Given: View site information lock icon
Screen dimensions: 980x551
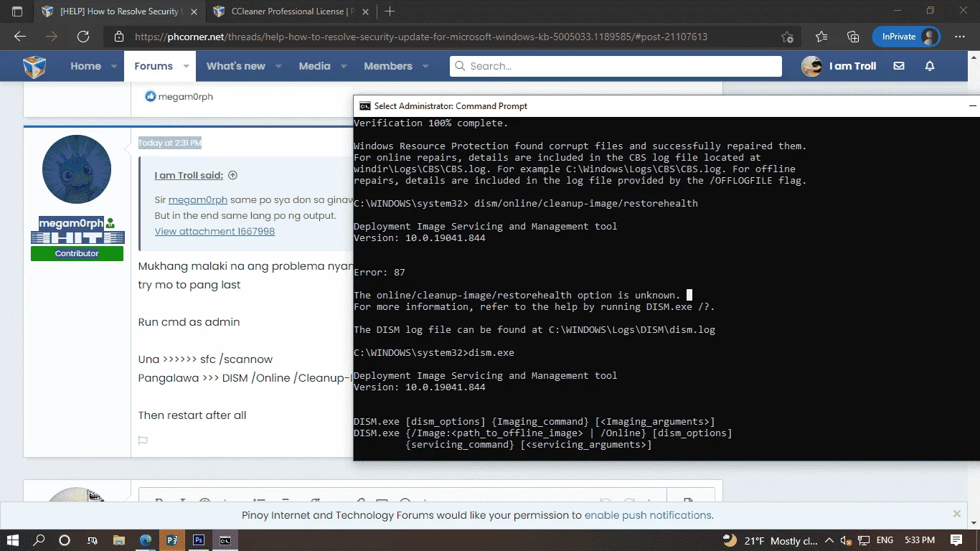Looking at the screenshot, I should (119, 37).
